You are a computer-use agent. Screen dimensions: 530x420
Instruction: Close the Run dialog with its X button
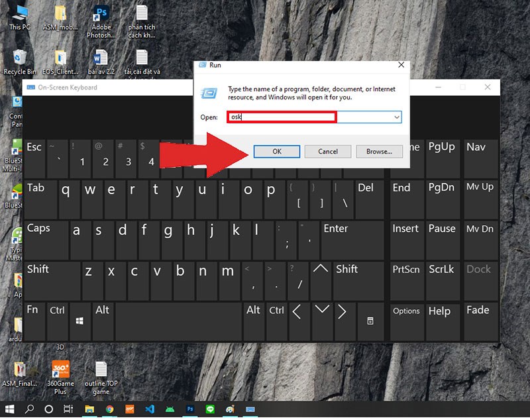[401, 65]
